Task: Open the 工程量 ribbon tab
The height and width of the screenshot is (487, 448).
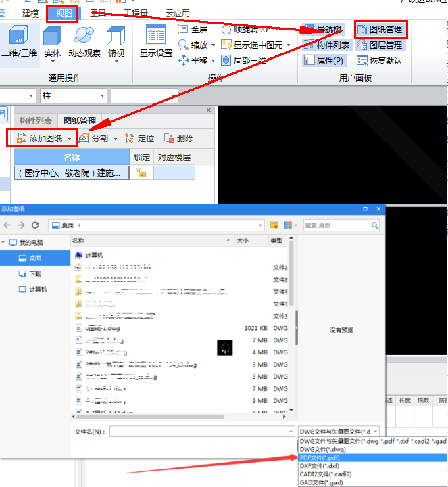Action: [x=136, y=14]
